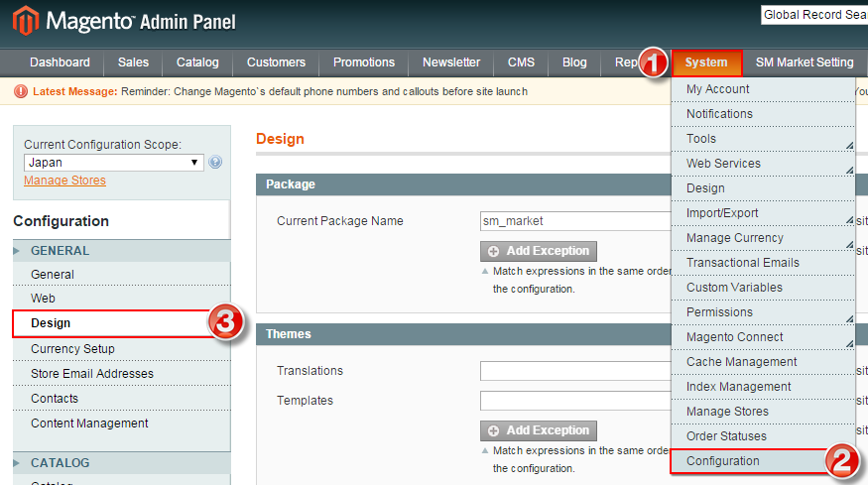Select Manage Stores in System menu

click(763, 412)
